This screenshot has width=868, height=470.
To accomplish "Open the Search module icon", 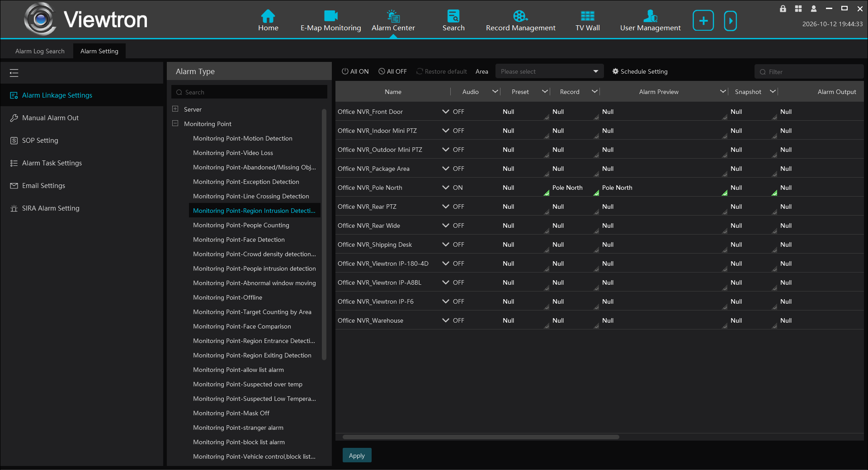I will [x=453, y=20].
